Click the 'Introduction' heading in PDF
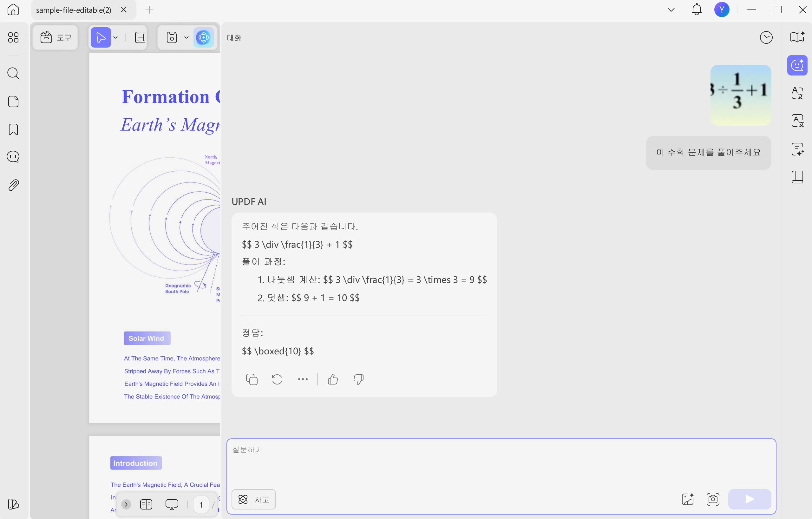Image resolution: width=812 pixels, height=519 pixels. click(135, 463)
